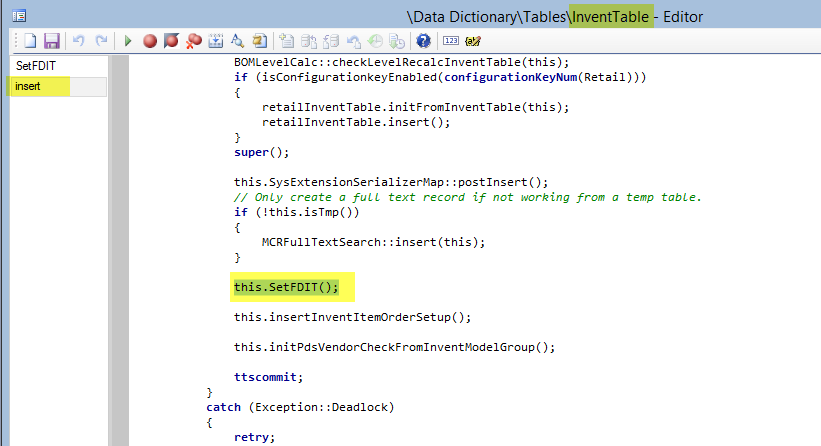Click the editor window icon in the title bar
The height and width of the screenshot is (446, 821).
pyautogui.click(x=20, y=16)
